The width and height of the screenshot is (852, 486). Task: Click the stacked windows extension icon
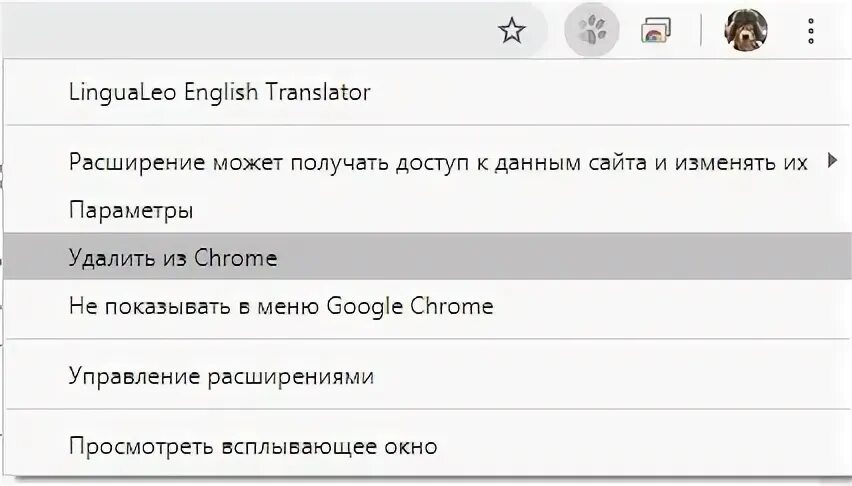click(656, 31)
